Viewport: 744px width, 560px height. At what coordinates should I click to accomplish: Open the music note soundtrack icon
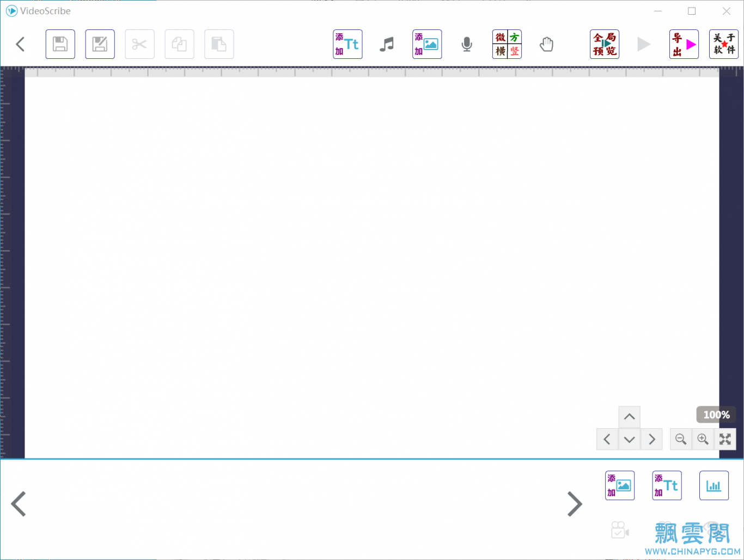click(387, 44)
